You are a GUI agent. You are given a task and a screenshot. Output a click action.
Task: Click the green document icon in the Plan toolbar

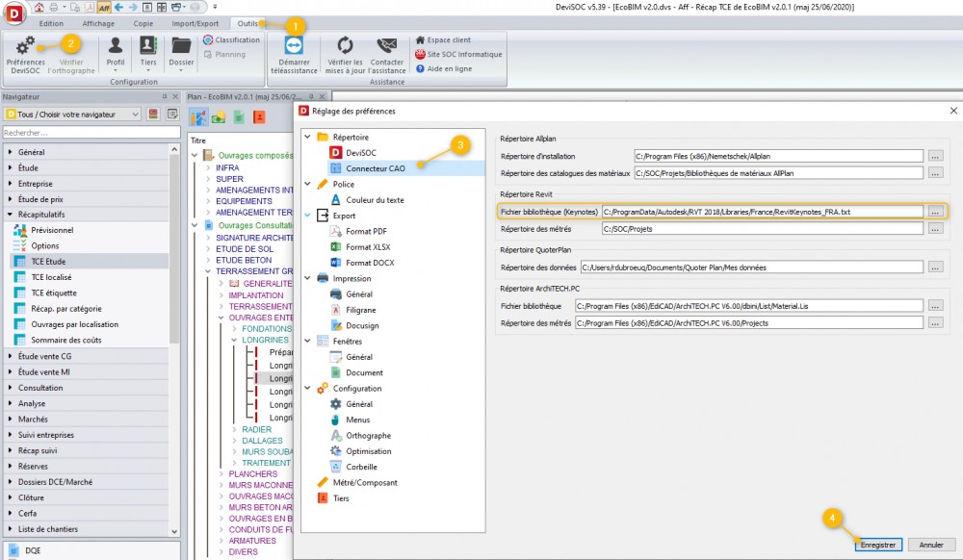tap(239, 116)
